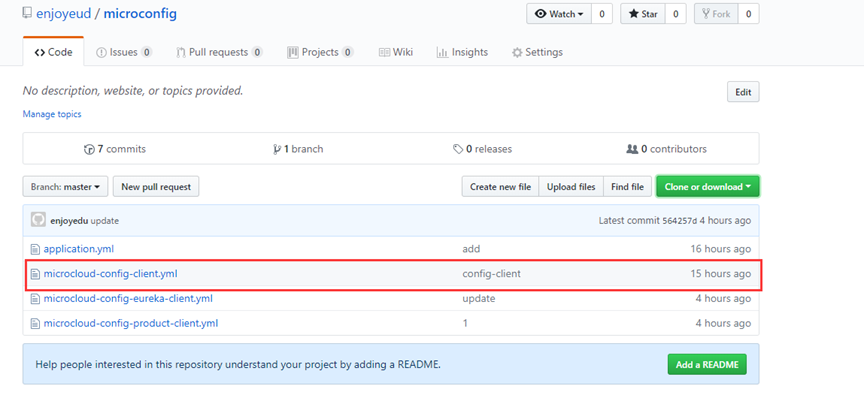This screenshot has height=395, width=864.
Task: Click the Fork button
Action: 716,14
